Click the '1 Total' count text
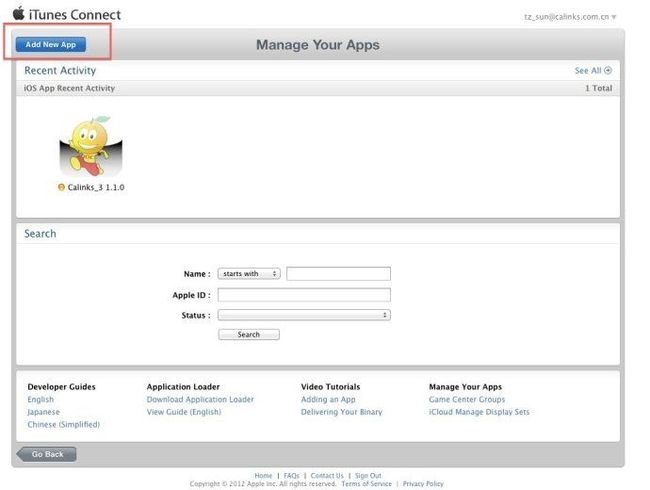 pyautogui.click(x=599, y=88)
